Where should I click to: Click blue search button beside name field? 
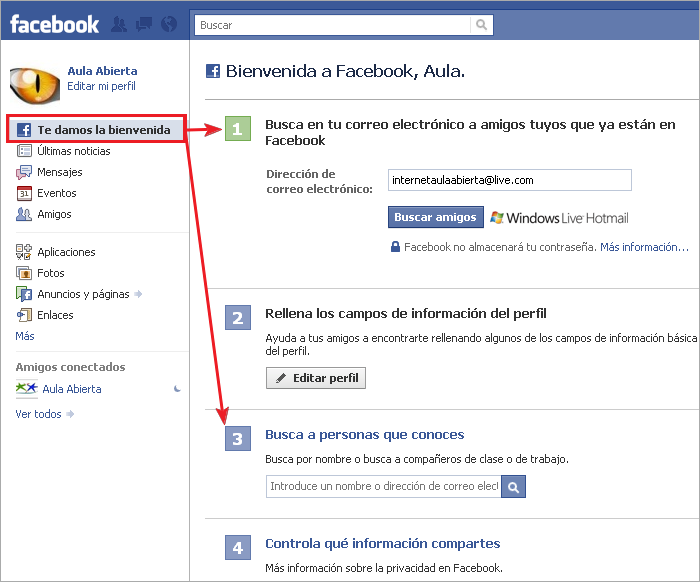pyautogui.click(x=513, y=486)
